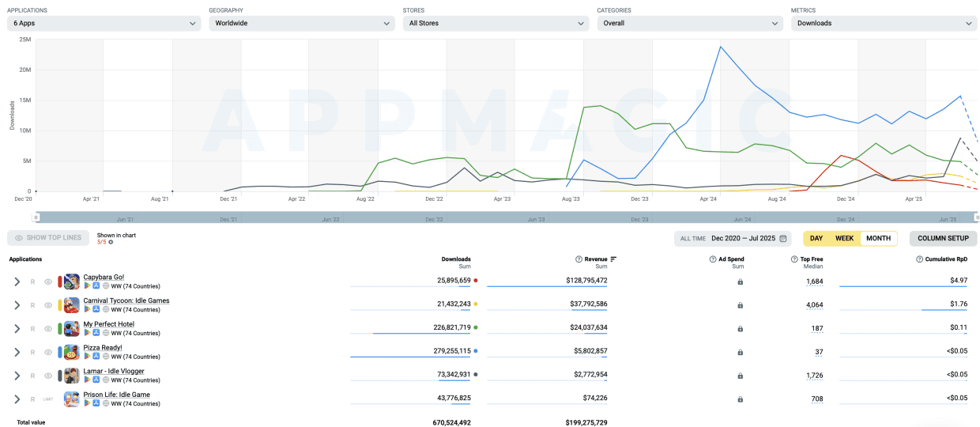This screenshot has width=980, height=427.
Task: Click the Google Play icon under Capybara Go!
Action: point(87,285)
